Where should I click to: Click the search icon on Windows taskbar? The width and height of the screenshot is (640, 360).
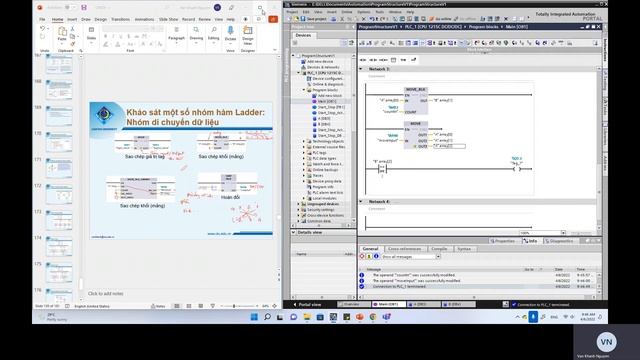point(267,317)
